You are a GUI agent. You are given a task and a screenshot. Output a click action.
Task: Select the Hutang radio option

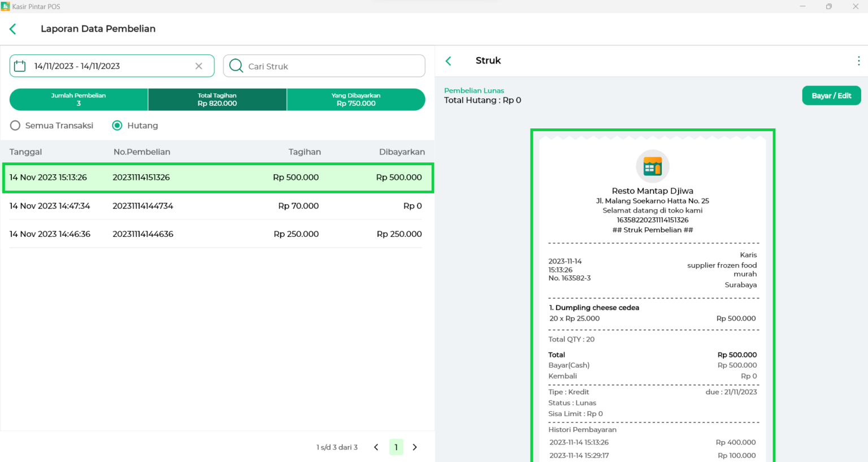(x=118, y=126)
